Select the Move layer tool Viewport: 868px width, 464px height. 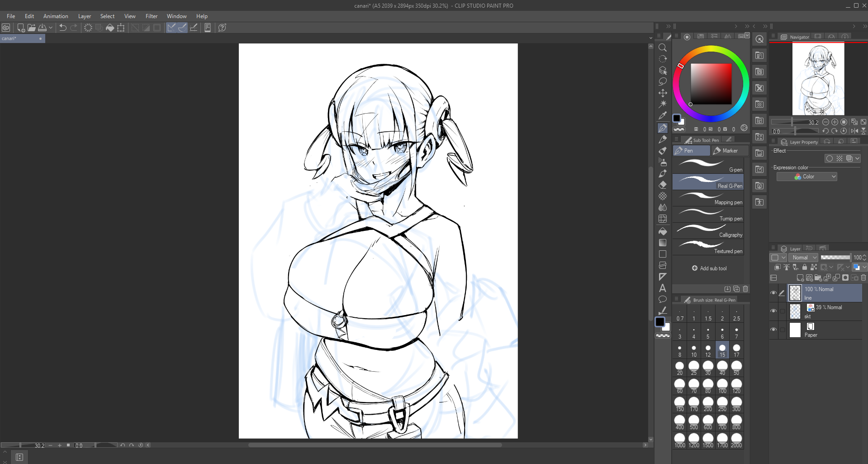(663, 93)
